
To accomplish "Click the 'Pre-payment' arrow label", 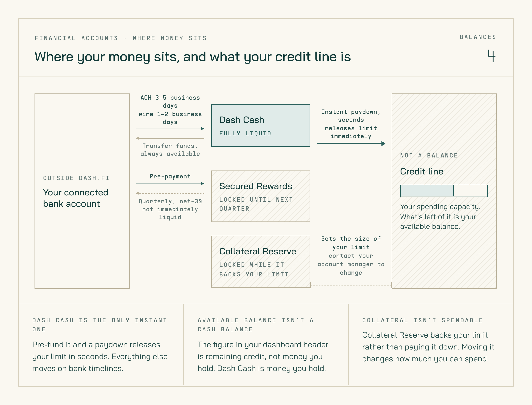I will click(x=170, y=177).
